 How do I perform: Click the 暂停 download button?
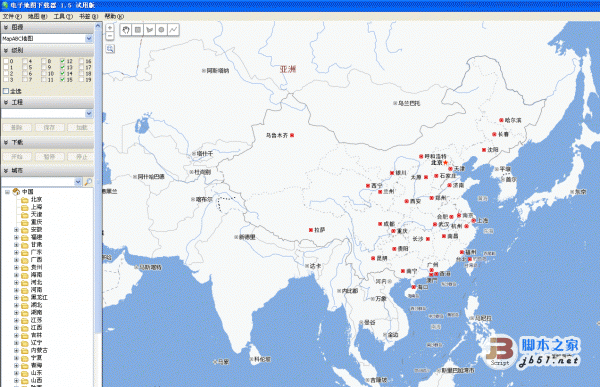49,157
